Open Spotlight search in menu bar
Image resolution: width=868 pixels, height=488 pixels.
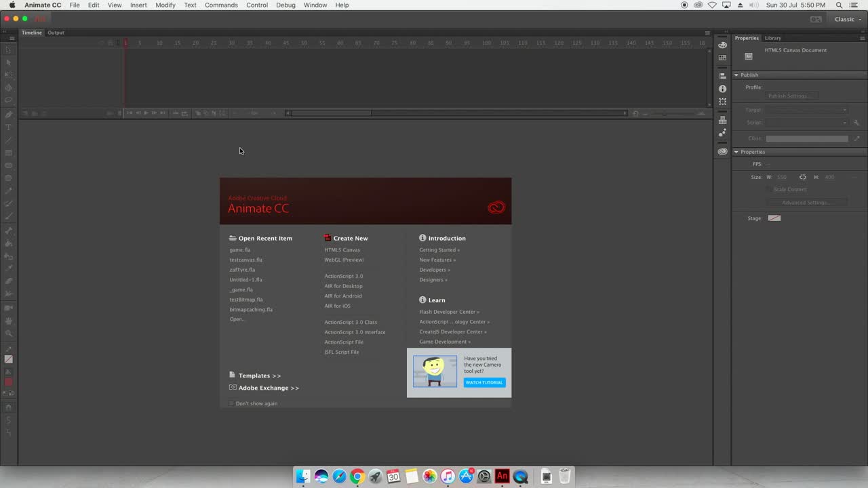[840, 5]
